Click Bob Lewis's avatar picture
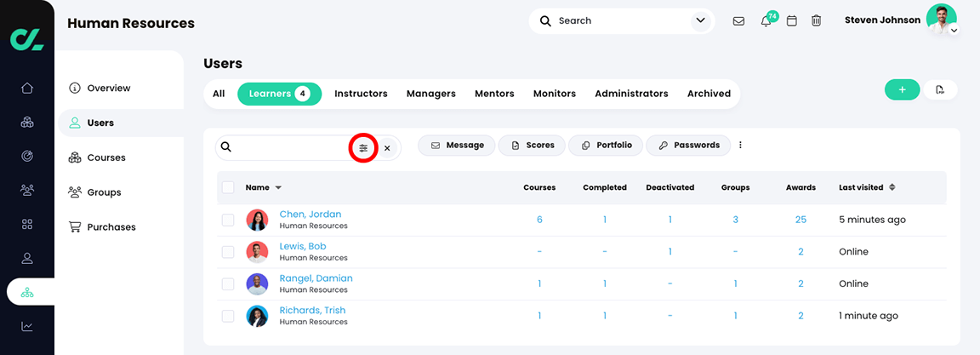980x355 pixels. click(257, 252)
